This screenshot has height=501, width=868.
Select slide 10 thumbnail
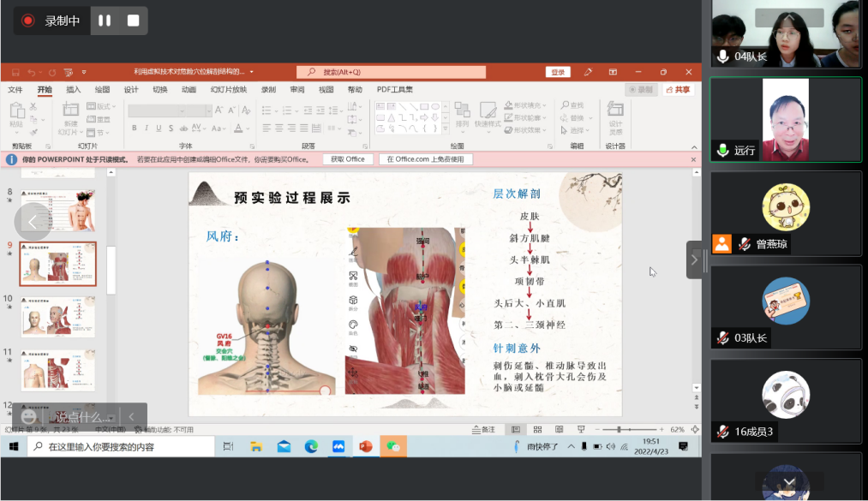58,317
